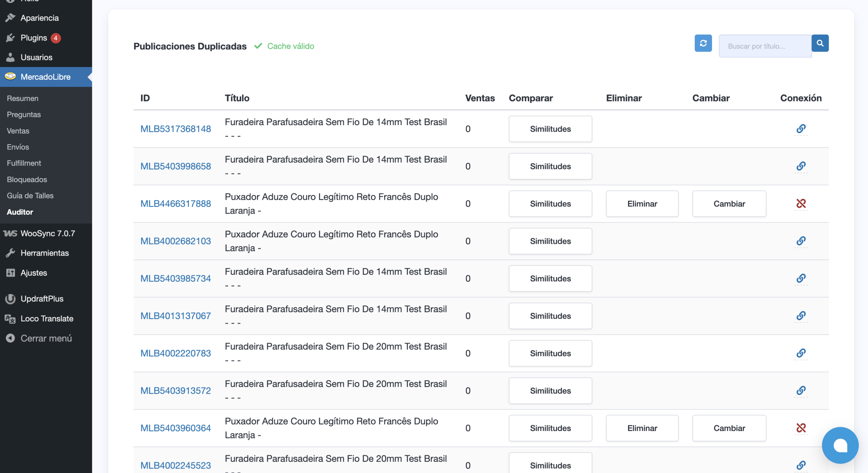Open listing MLB5403913572 link
This screenshot has height=473, width=868.
click(x=176, y=391)
